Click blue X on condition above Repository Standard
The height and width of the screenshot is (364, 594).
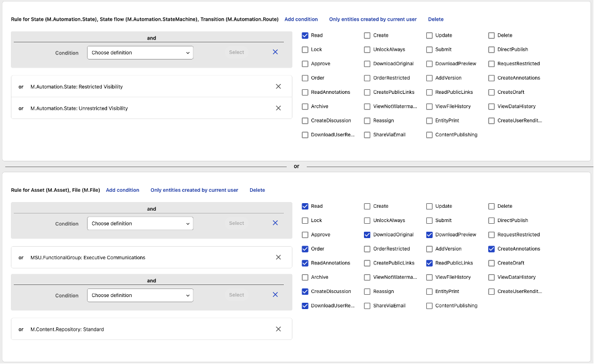[x=275, y=295]
